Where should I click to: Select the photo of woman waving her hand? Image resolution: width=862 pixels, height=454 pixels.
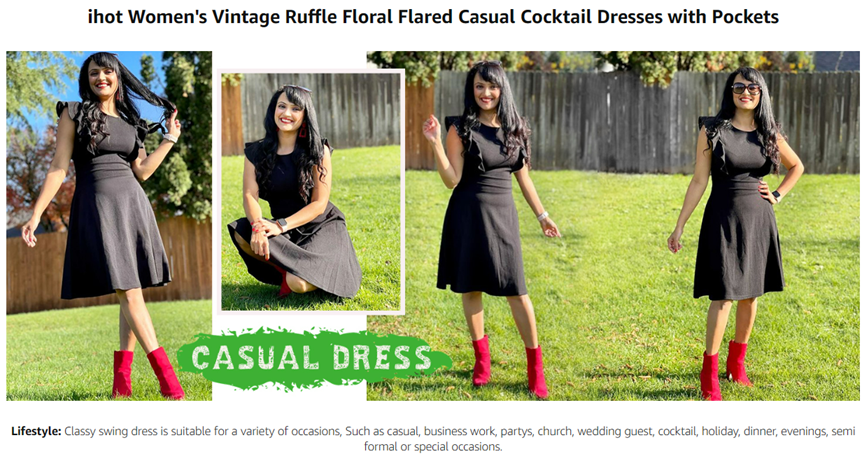(x=488, y=225)
